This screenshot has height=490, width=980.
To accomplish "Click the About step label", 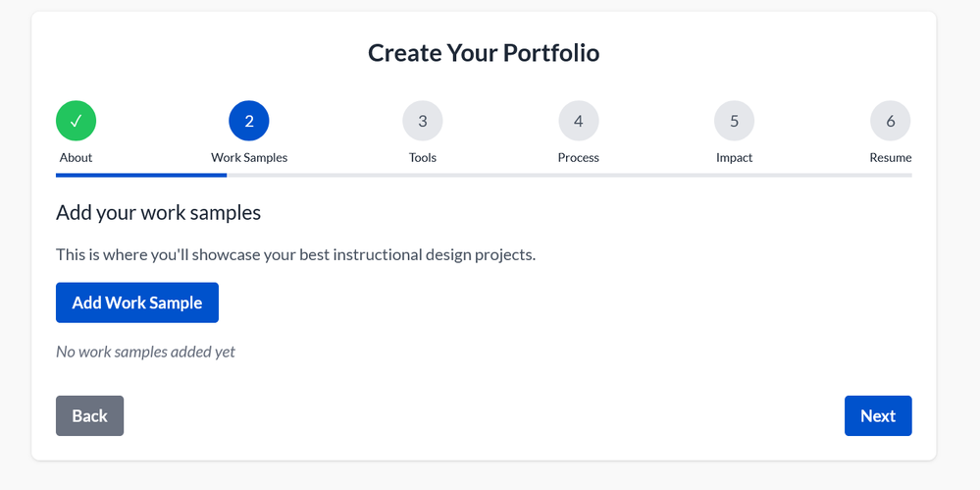I will click(76, 157).
